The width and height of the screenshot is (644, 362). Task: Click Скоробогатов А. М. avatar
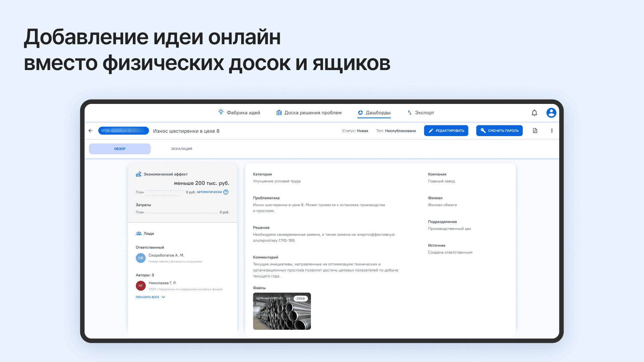(x=141, y=258)
